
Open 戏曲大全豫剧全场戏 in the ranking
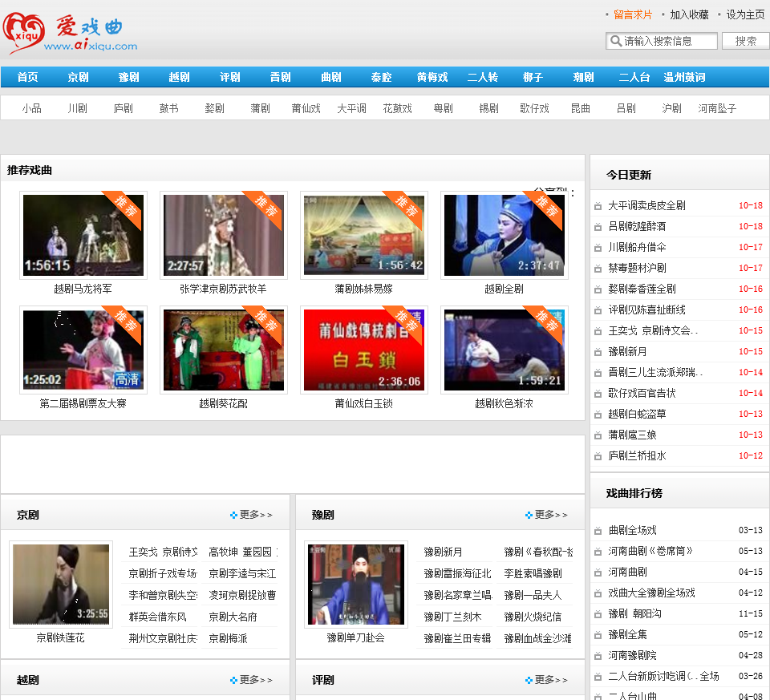pyautogui.click(x=651, y=593)
